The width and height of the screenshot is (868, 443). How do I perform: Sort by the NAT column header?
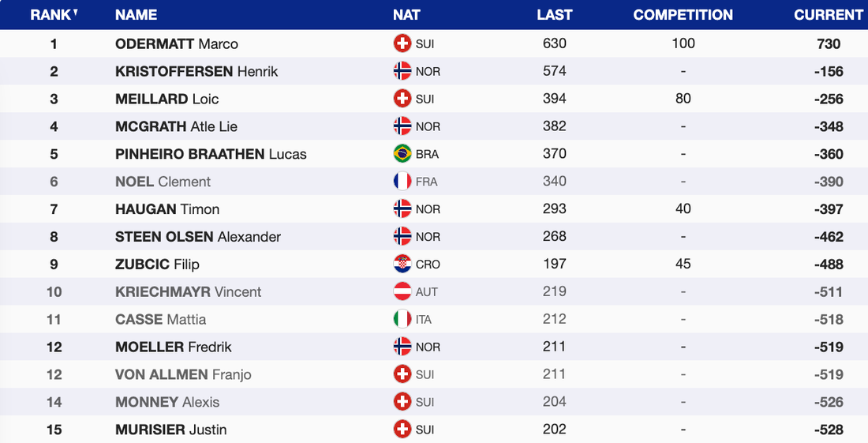click(x=406, y=15)
